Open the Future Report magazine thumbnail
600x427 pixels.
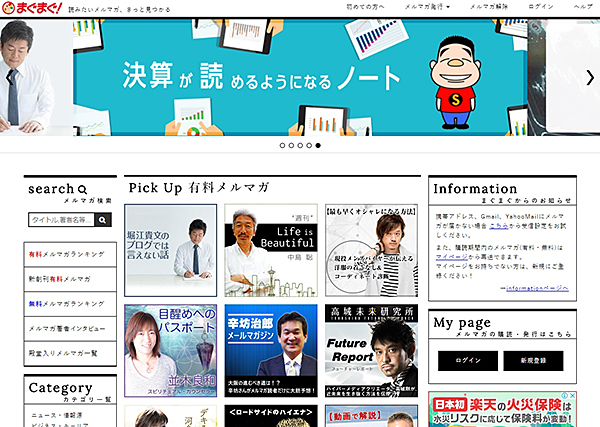[370, 352]
